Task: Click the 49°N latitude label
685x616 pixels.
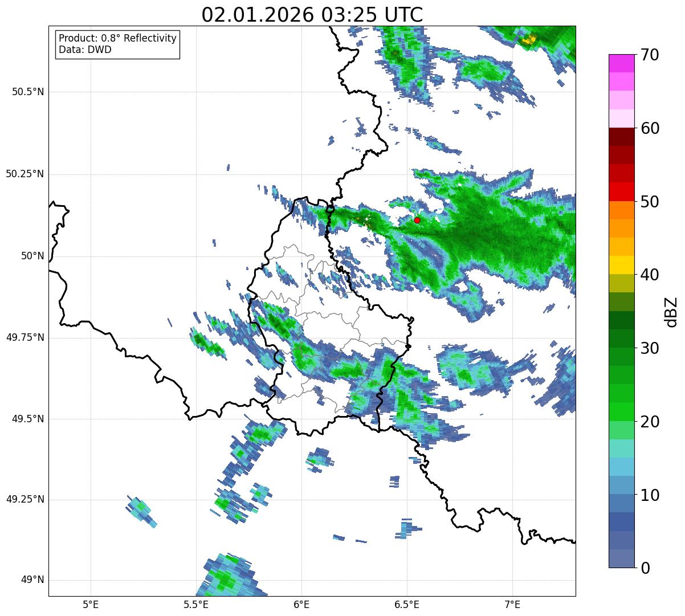Action: [32, 580]
